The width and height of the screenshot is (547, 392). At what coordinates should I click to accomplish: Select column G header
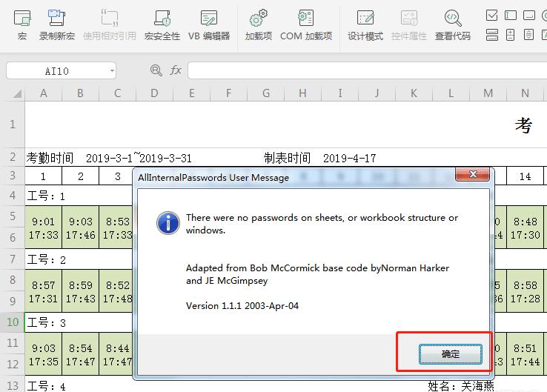tap(266, 93)
